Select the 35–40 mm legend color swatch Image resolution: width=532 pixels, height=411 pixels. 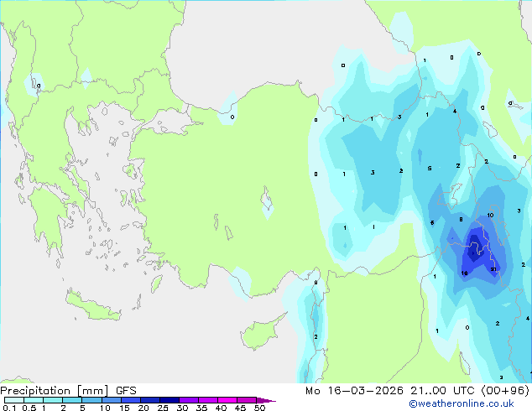point(207,400)
